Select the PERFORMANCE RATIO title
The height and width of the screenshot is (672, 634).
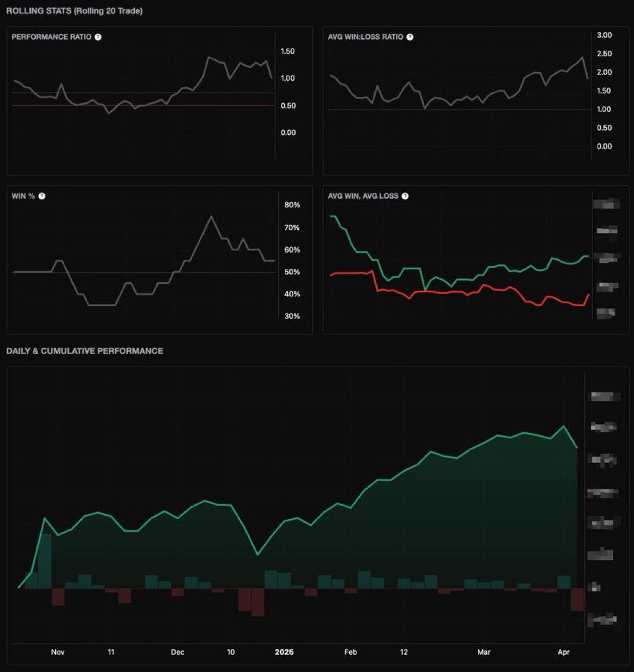[51, 37]
